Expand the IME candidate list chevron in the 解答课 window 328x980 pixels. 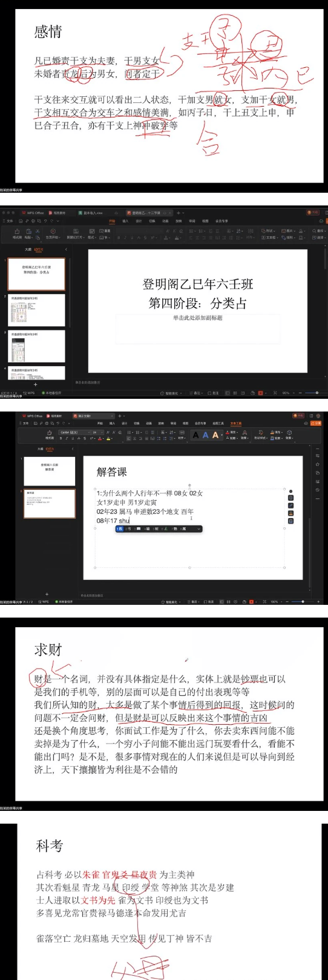click(198, 529)
